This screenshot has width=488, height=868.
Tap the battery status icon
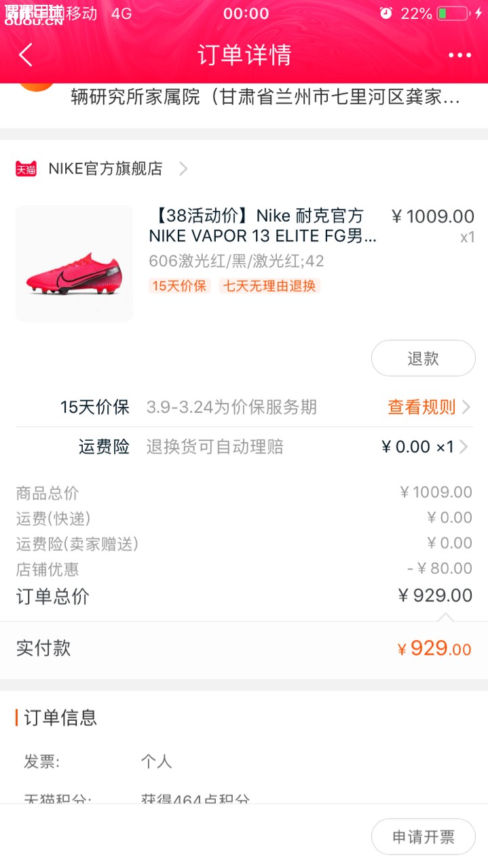(x=453, y=14)
